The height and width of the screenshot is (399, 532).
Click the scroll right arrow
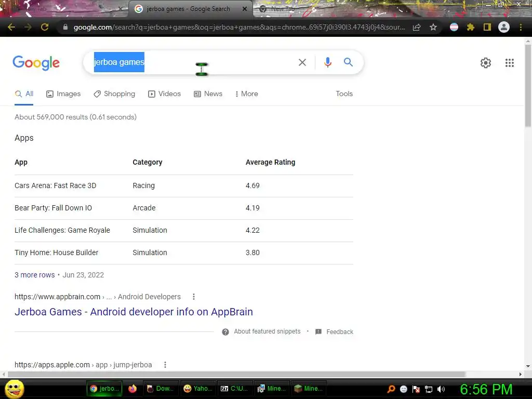tap(521, 374)
